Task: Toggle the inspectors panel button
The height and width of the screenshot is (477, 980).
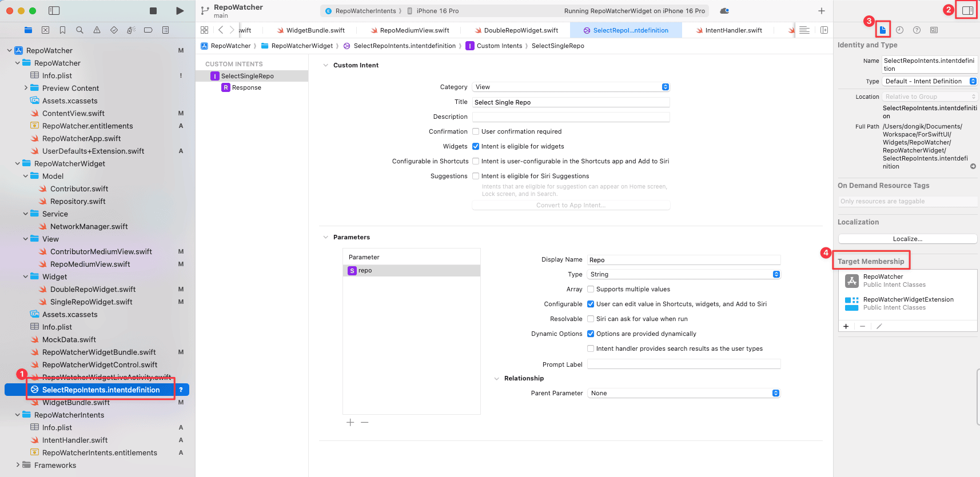Action: tap(967, 10)
